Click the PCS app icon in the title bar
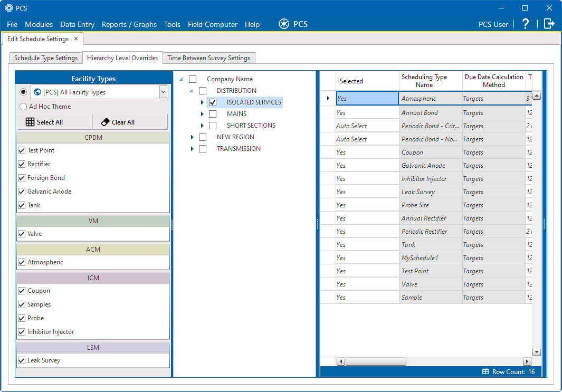 (9, 8)
